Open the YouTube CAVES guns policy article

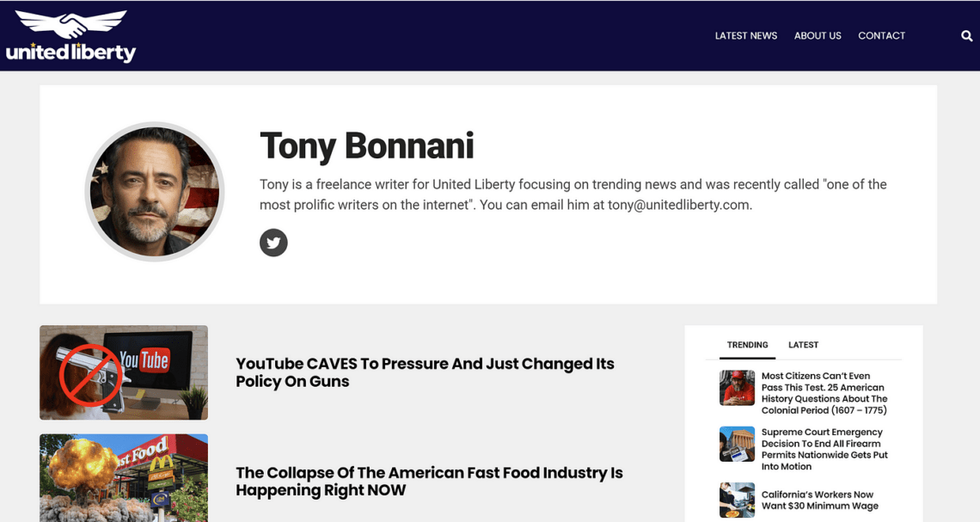[x=425, y=372]
